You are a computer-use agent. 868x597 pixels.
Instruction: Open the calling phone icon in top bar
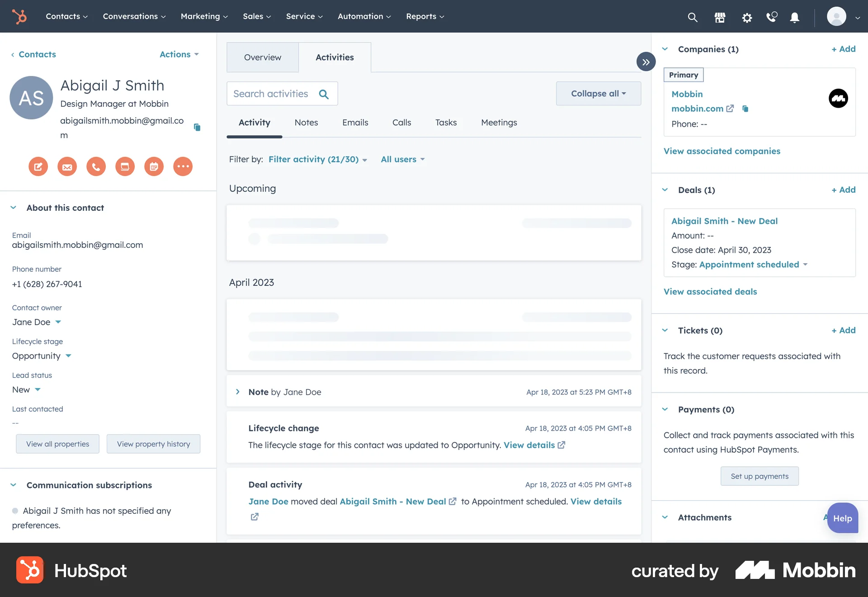click(772, 17)
